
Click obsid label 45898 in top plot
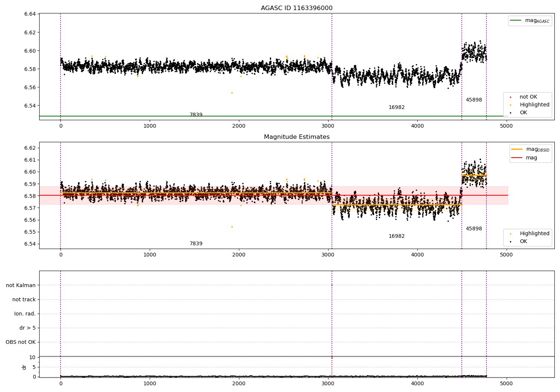[x=474, y=100]
